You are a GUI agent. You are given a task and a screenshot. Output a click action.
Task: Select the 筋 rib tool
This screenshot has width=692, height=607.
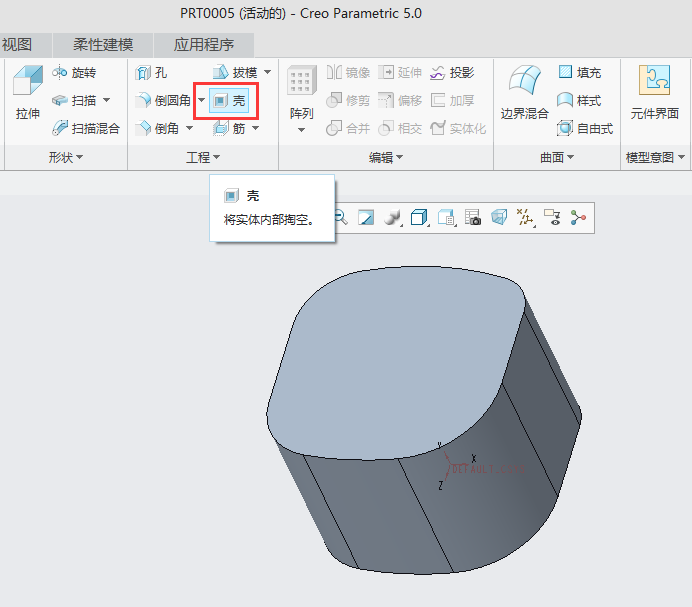(229, 128)
